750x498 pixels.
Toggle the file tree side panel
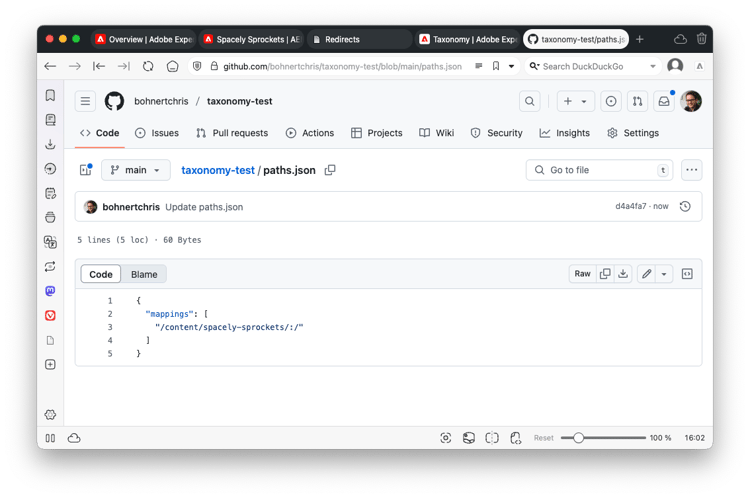pos(86,170)
